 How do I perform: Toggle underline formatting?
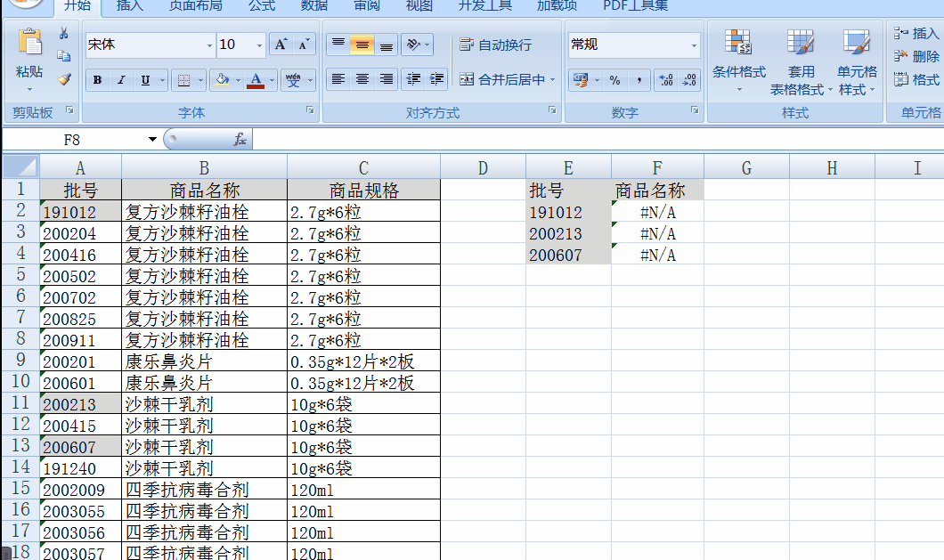[145, 79]
